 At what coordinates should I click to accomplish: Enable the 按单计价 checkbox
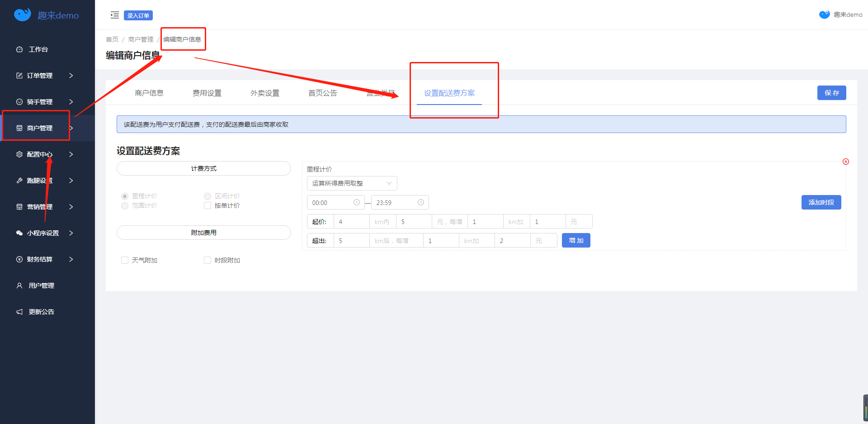tap(208, 205)
